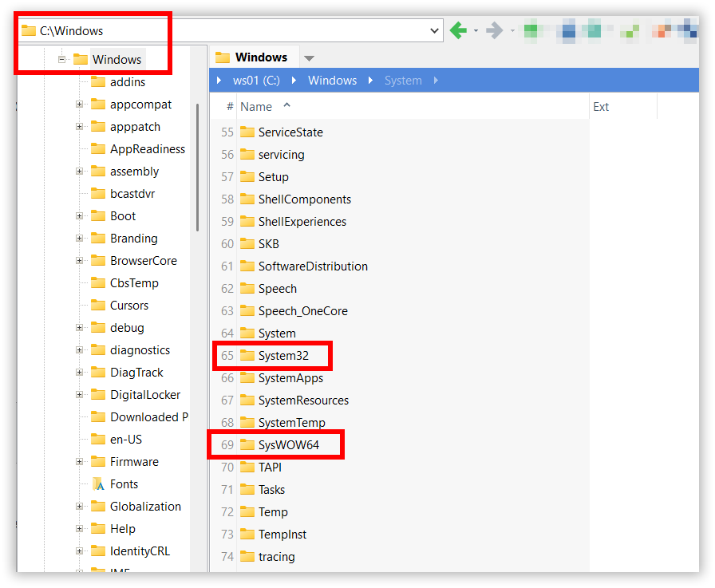
Task: Click the TAPI folder icon
Action: (x=247, y=468)
